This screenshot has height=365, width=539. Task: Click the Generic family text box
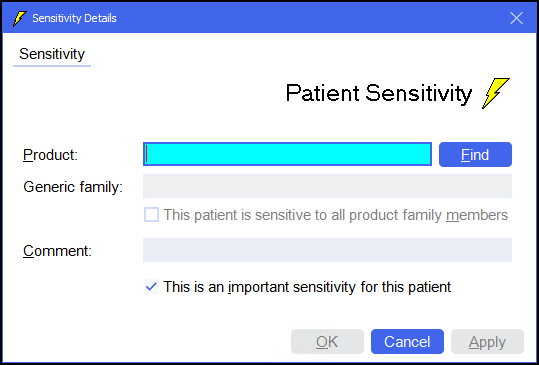(x=327, y=186)
